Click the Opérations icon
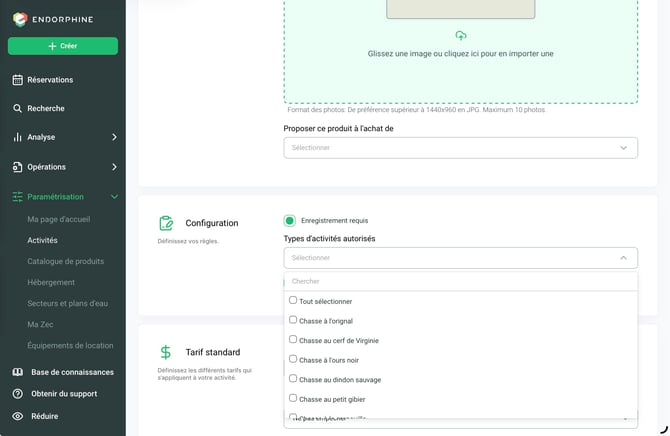670x436 pixels. (18, 167)
